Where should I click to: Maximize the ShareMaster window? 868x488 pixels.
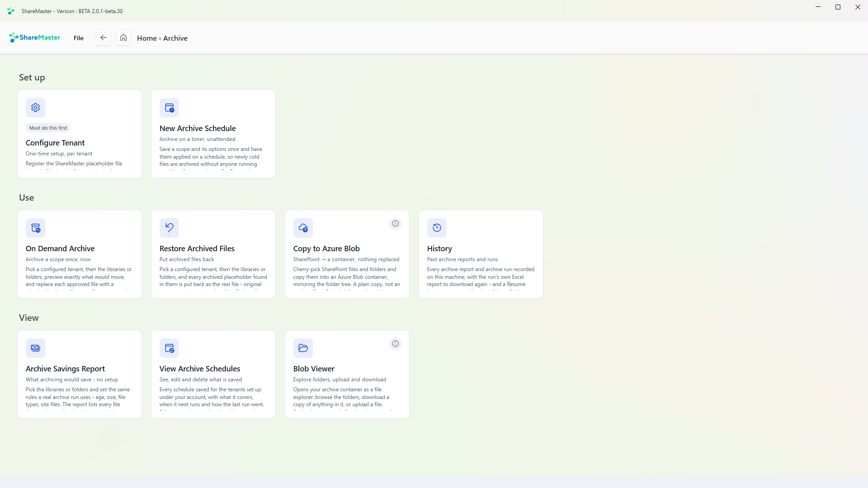click(x=838, y=7)
